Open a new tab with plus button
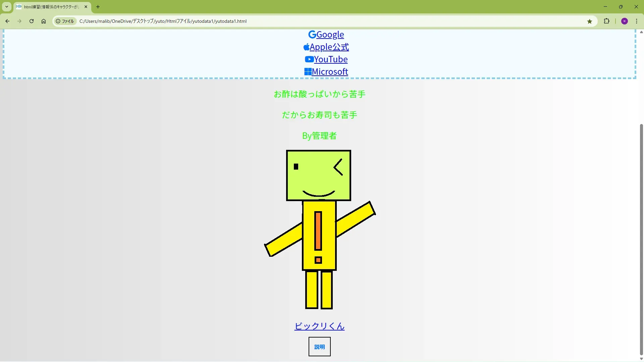The image size is (644, 362). (98, 7)
